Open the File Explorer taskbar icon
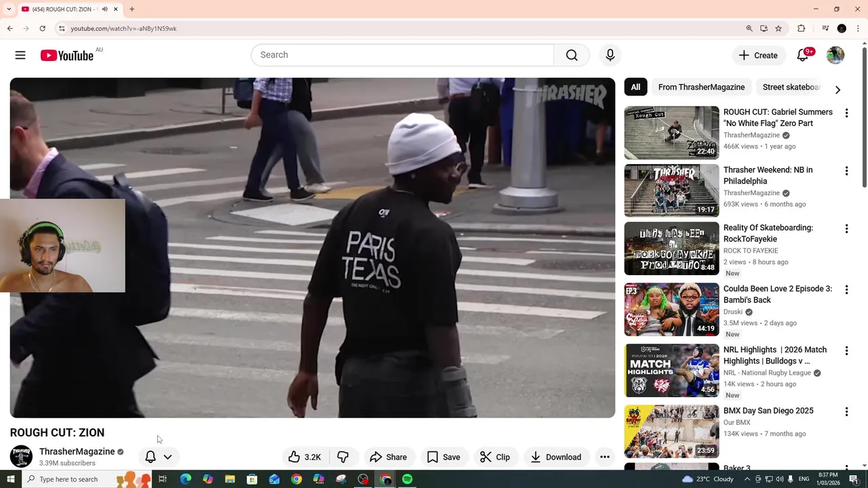 pyautogui.click(x=230, y=479)
